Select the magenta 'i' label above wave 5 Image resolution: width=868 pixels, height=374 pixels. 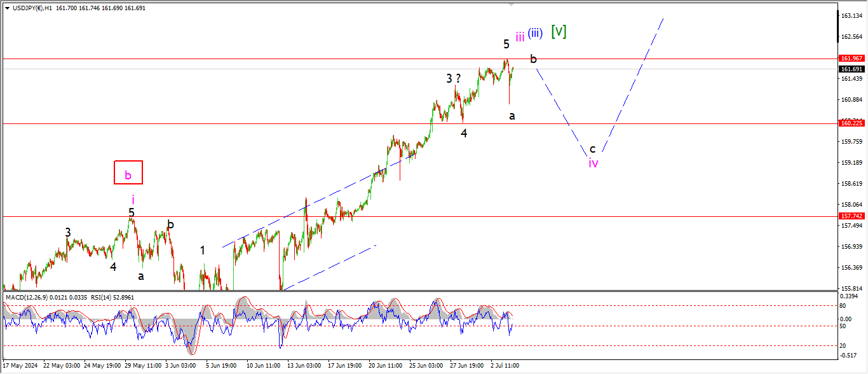pyautogui.click(x=133, y=200)
